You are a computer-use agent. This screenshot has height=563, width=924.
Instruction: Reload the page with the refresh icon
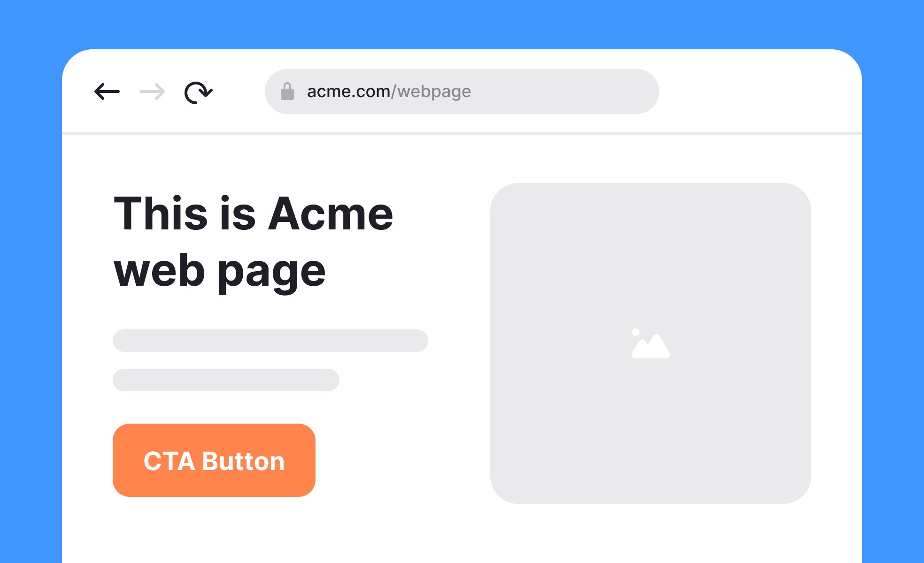click(198, 92)
